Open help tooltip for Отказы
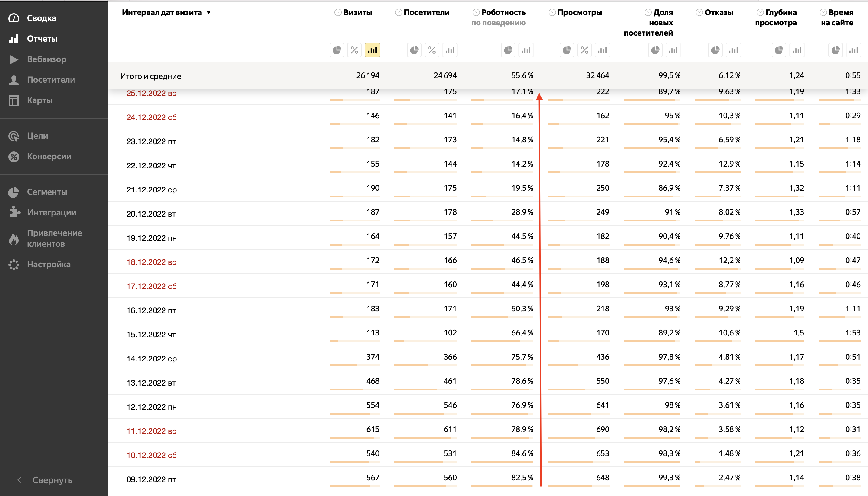This screenshot has width=868, height=496. pyautogui.click(x=699, y=13)
